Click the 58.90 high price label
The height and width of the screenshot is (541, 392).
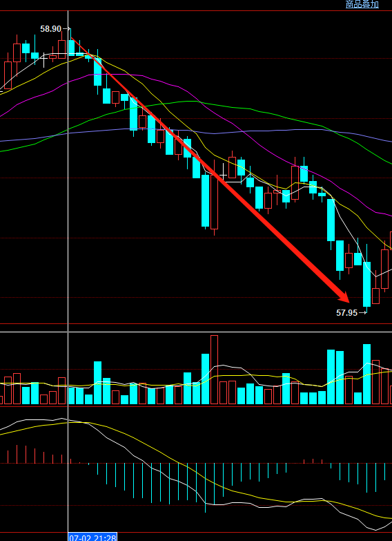(50, 29)
